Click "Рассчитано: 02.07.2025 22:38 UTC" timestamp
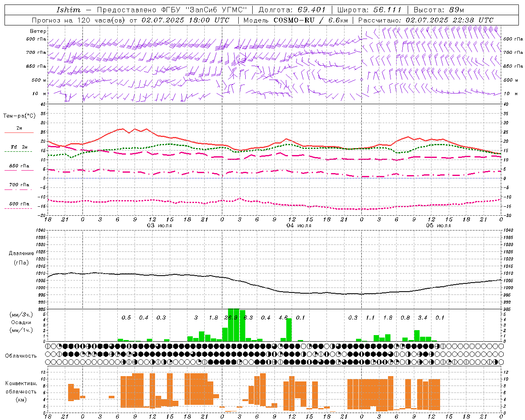The width and height of the screenshot is (525, 420). pyautogui.click(x=426, y=20)
